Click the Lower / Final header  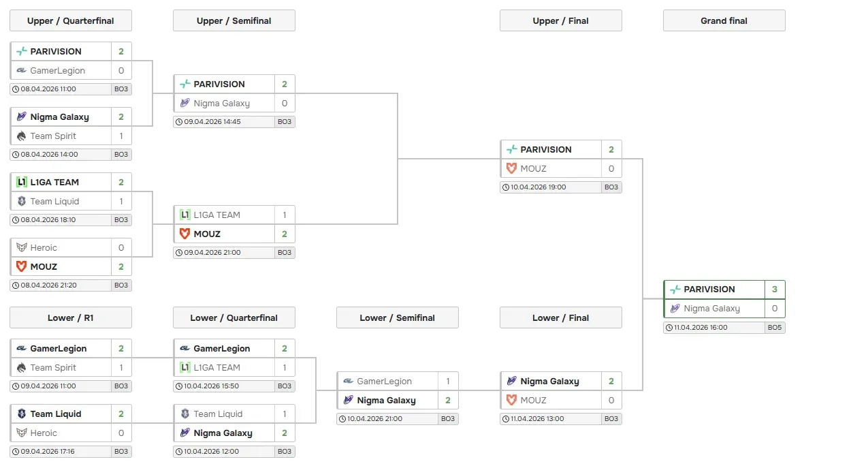coord(560,317)
